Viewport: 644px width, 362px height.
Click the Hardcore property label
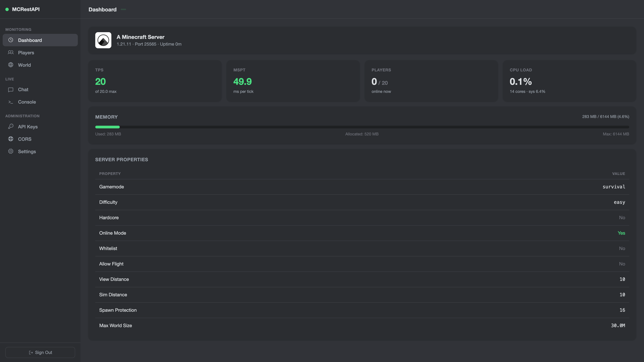coord(109,218)
